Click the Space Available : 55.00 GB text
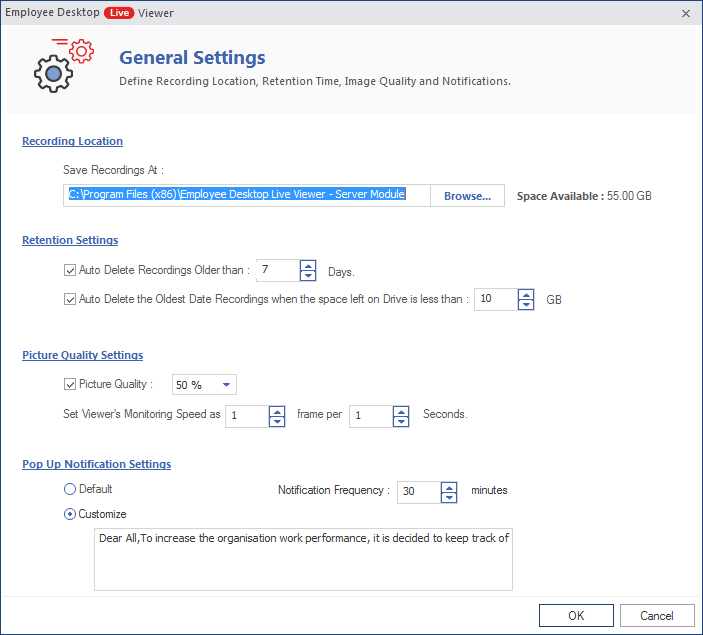 (x=584, y=196)
